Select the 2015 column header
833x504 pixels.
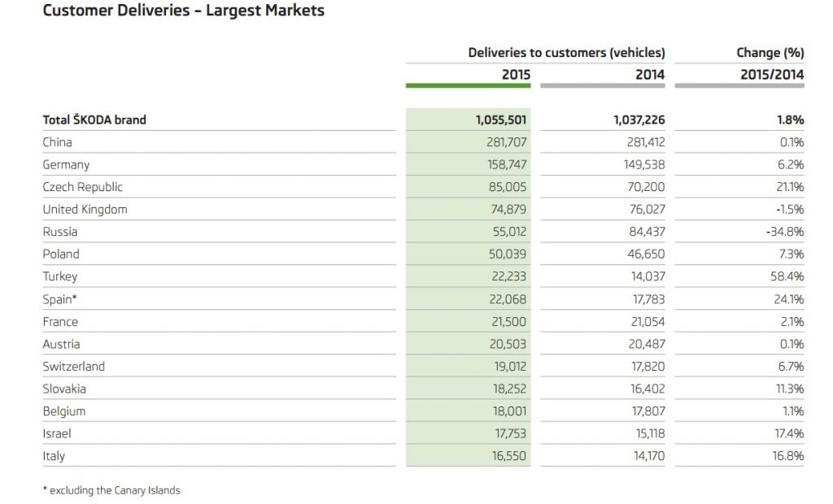click(x=516, y=74)
